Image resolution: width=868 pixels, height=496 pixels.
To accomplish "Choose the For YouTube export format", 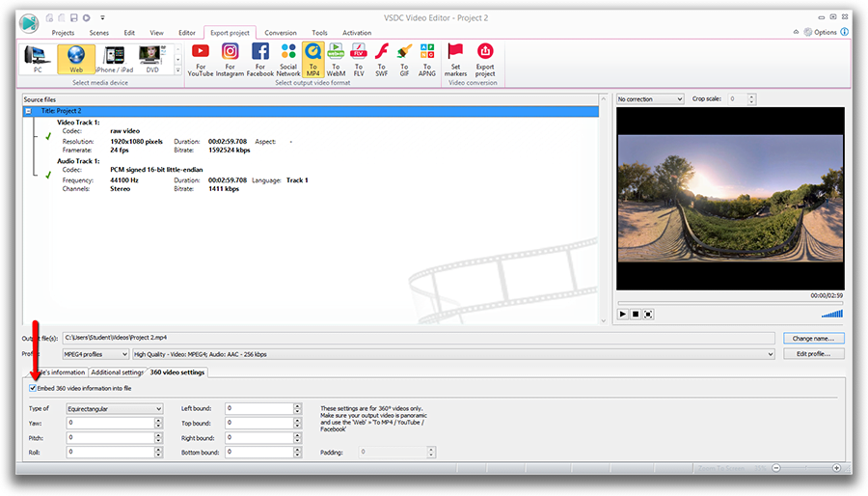I will (201, 60).
